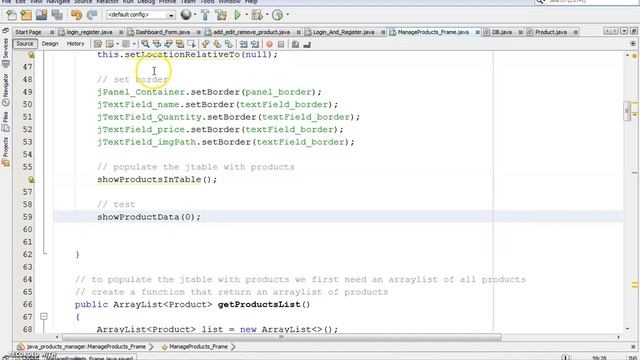Click the Debug Project icon
The image size is (640, 360).
click(257, 15)
